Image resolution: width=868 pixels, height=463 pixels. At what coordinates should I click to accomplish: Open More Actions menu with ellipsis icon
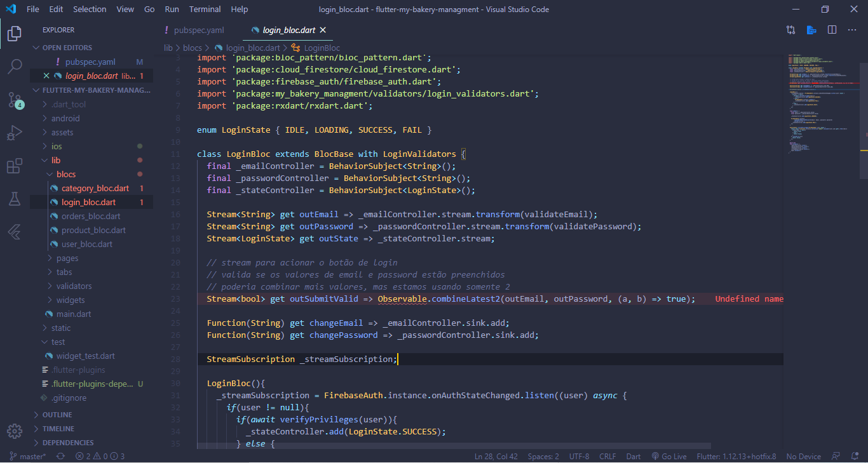[852, 29]
